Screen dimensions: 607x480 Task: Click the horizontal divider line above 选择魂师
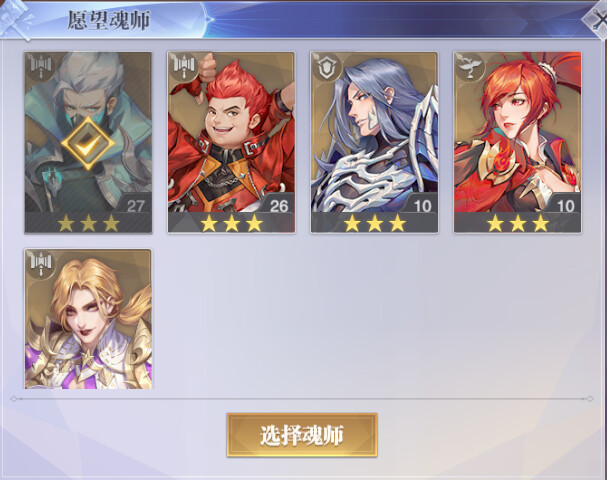pyautogui.click(x=302, y=398)
